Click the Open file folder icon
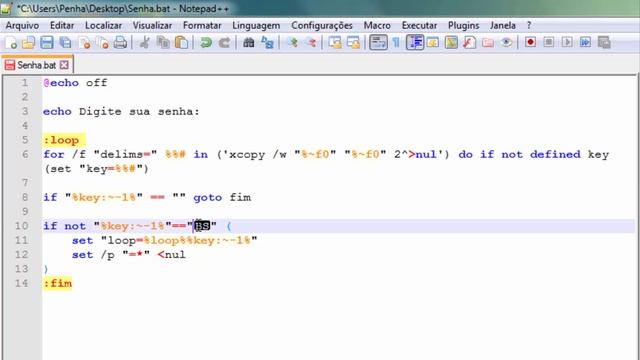640x360 pixels. tap(29, 42)
